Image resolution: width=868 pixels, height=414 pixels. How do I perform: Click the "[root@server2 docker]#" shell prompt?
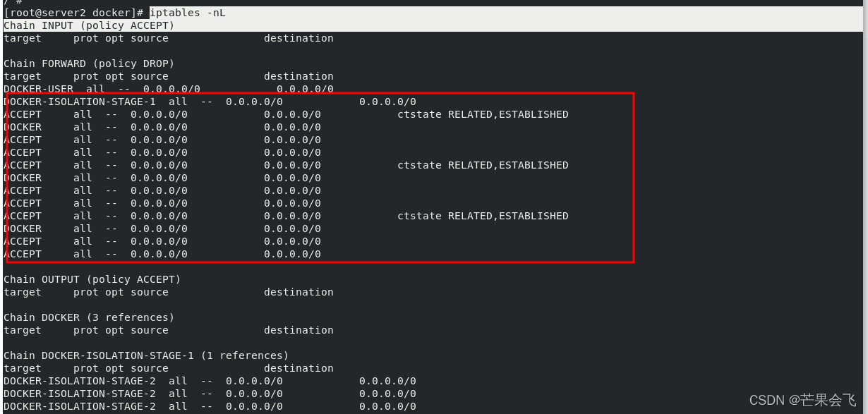[x=74, y=13]
